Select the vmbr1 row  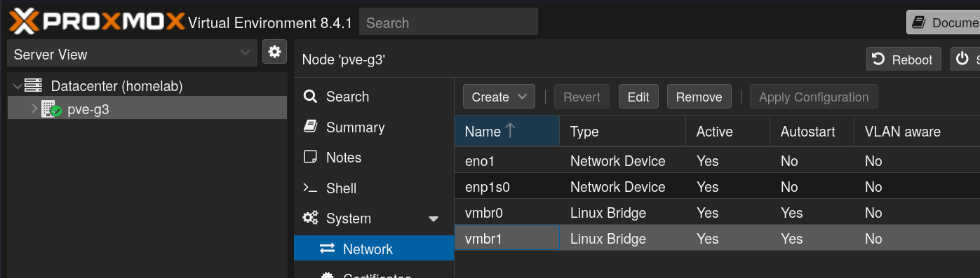[717, 238]
